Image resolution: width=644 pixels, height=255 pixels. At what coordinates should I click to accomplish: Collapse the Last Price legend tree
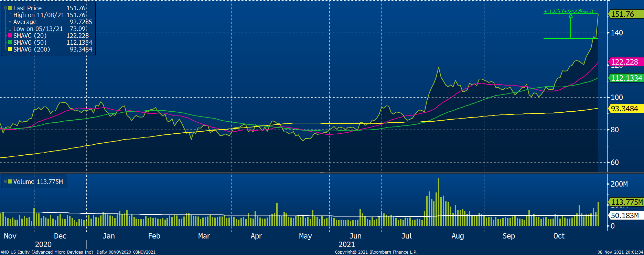(6, 8)
